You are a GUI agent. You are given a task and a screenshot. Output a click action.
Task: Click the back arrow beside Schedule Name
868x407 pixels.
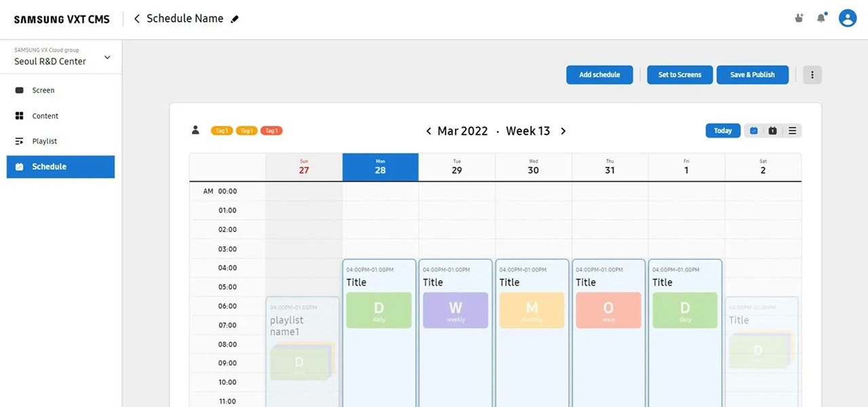point(137,19)
